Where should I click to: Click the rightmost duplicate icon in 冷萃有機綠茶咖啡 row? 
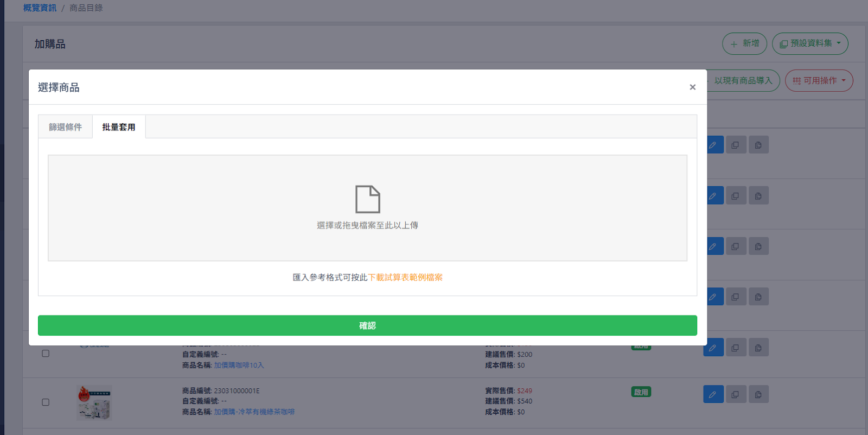(x=758, y=394)
